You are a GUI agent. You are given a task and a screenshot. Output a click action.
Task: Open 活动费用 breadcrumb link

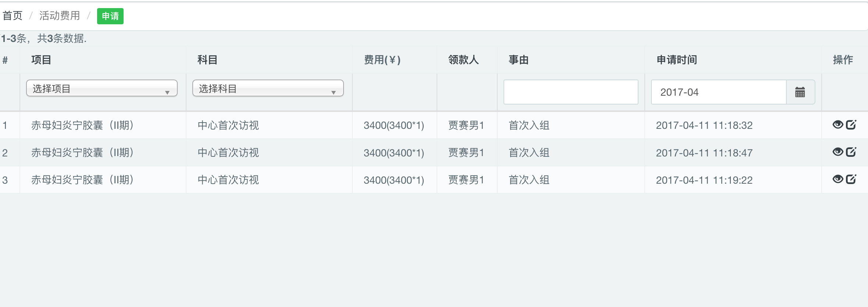(x=60, y=15)
